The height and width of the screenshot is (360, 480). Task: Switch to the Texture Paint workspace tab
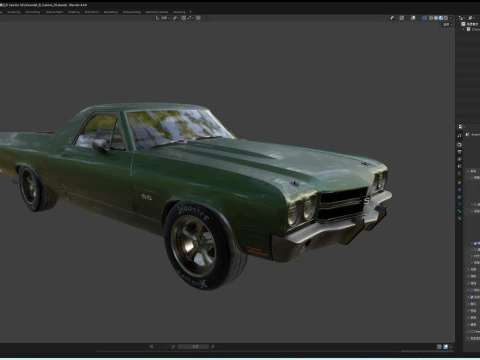click(54, 12)
